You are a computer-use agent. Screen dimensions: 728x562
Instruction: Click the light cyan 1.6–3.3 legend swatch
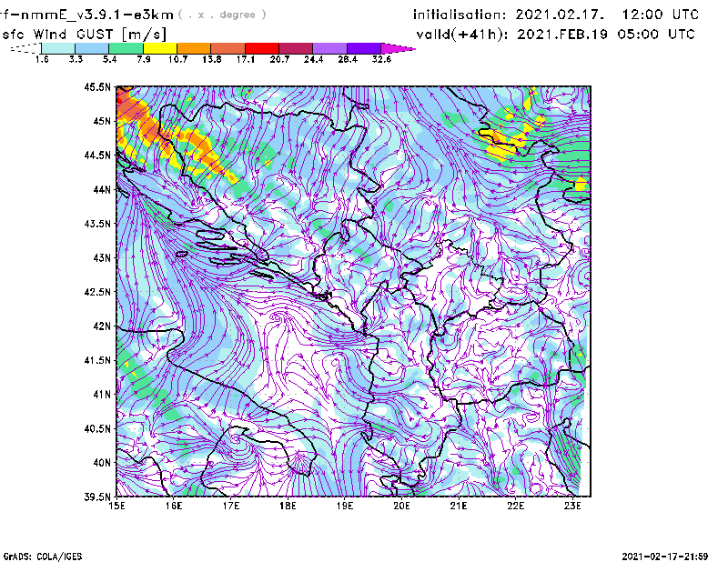(58, 48)
